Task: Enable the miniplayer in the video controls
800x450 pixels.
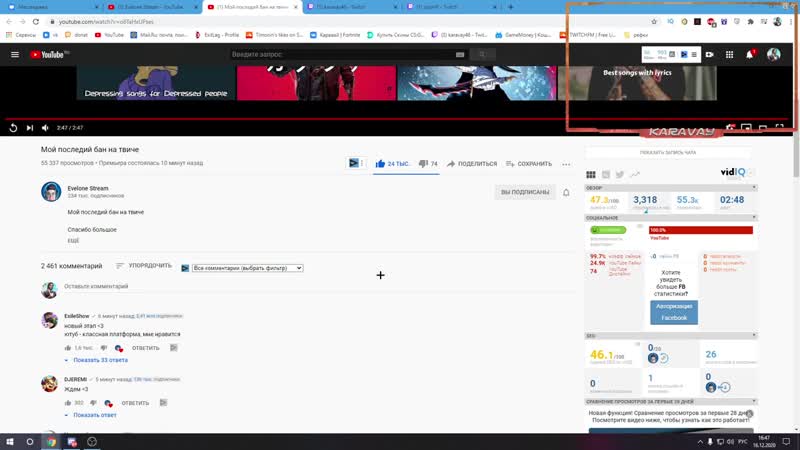Action: point(746,128)
